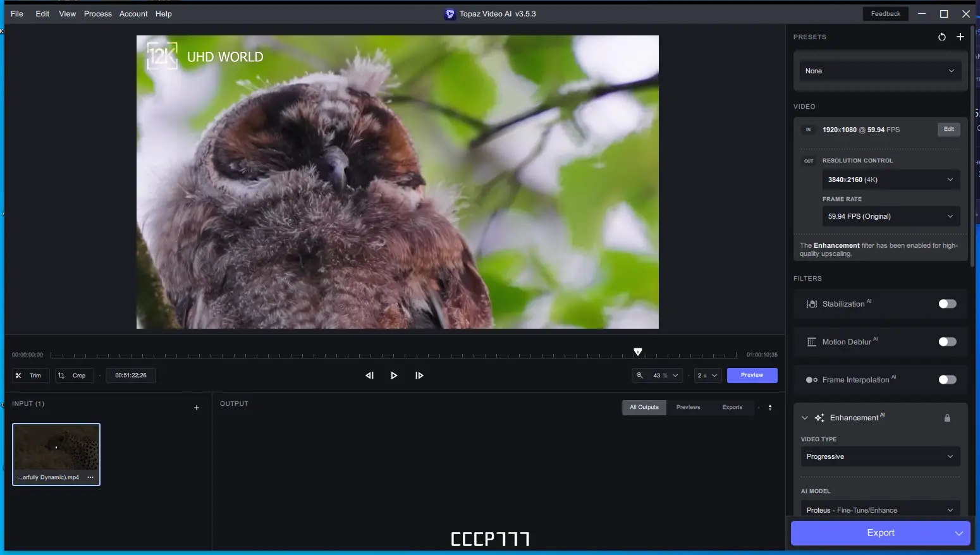Open the File menu
980x555 pixels.
[17, 14]
